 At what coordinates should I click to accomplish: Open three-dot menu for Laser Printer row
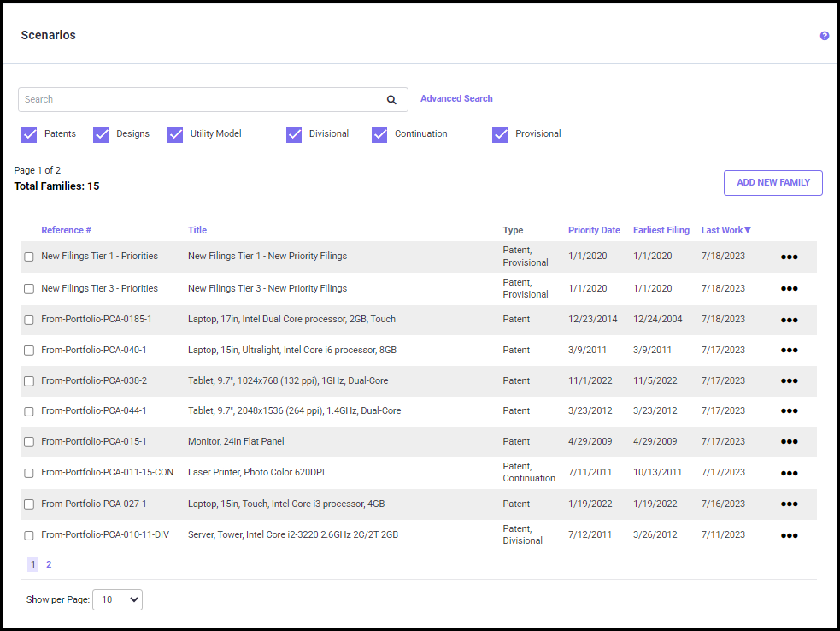tap(789, 473)
